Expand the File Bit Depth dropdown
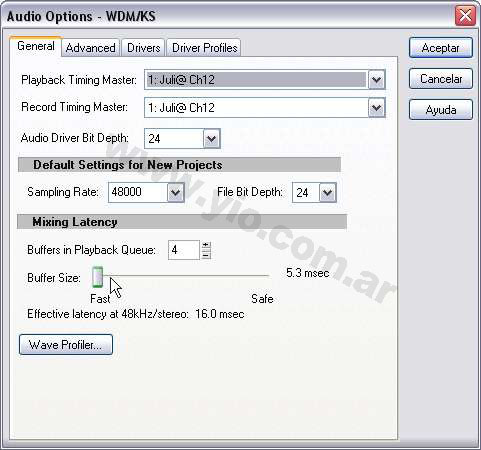 tap(328, 192)
